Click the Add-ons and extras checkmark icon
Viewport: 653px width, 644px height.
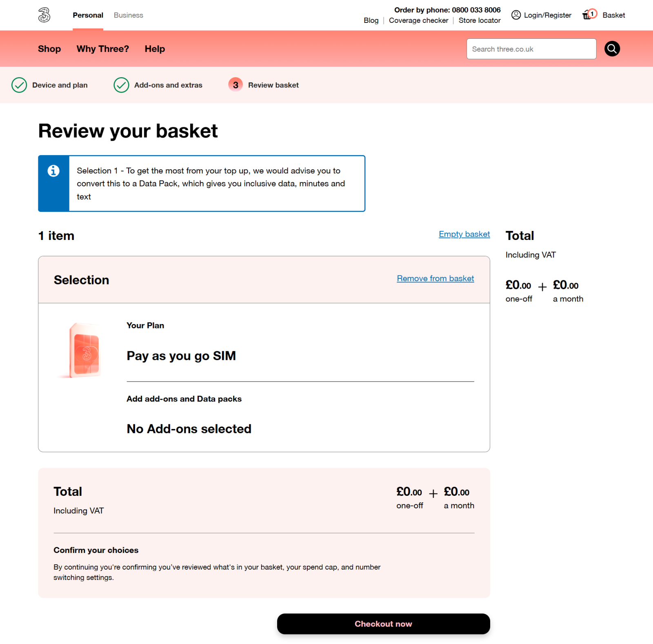pos(121,85)
